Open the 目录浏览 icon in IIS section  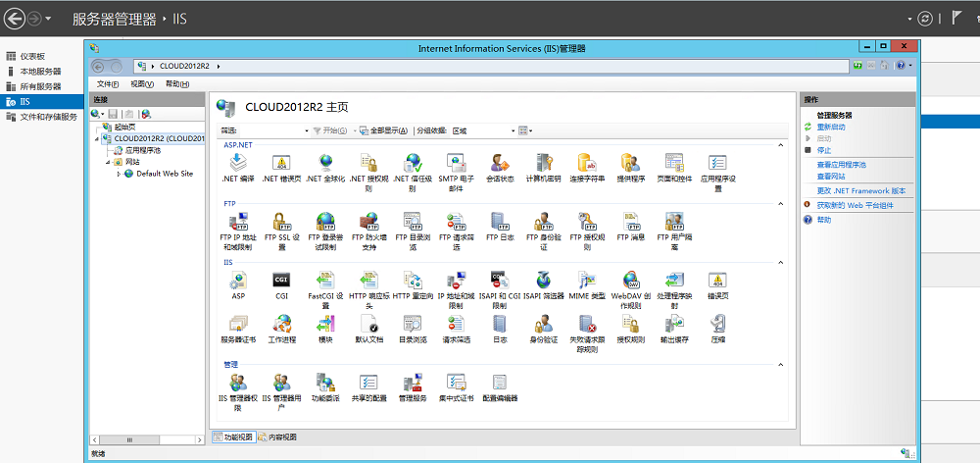(413, 330)
